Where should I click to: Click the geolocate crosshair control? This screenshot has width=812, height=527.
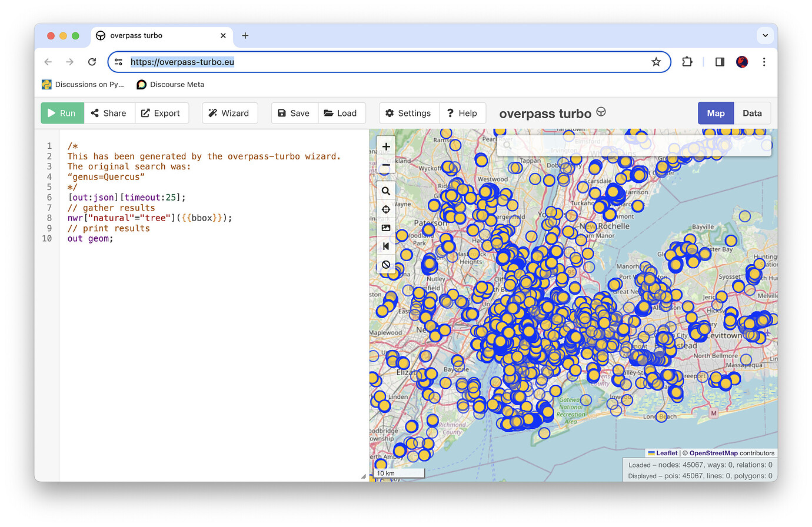click(x=385, y=209)
